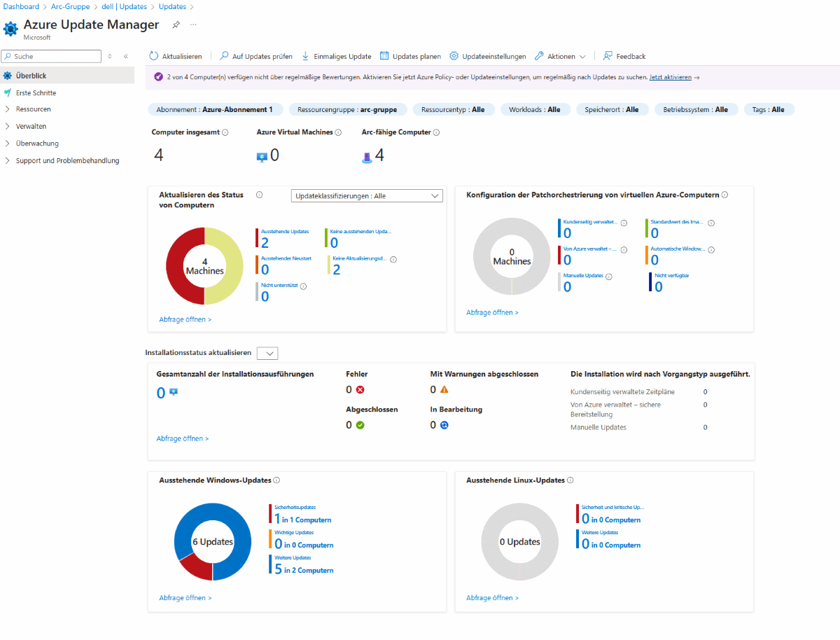Expand the Ressourcen sidebar section
840x640 pixels.
click(8, 109)
